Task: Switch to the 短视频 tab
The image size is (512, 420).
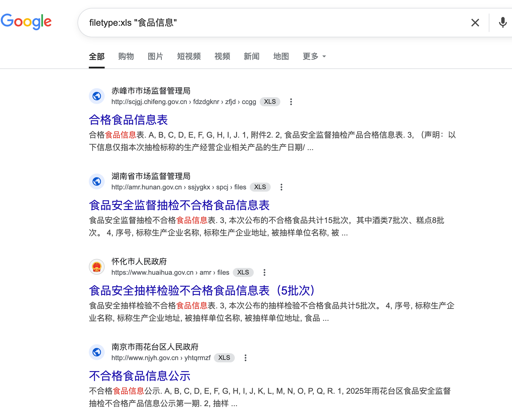Action: 189,56
